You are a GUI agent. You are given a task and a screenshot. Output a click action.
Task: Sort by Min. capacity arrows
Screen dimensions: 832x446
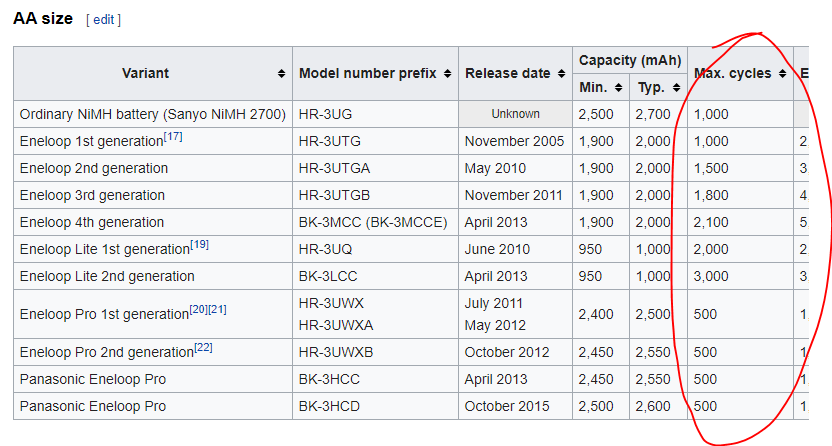619,88
